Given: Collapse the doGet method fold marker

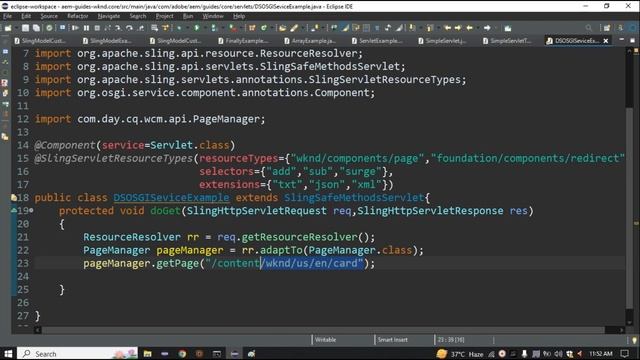Looking at the screenshot, I should 31,211.
